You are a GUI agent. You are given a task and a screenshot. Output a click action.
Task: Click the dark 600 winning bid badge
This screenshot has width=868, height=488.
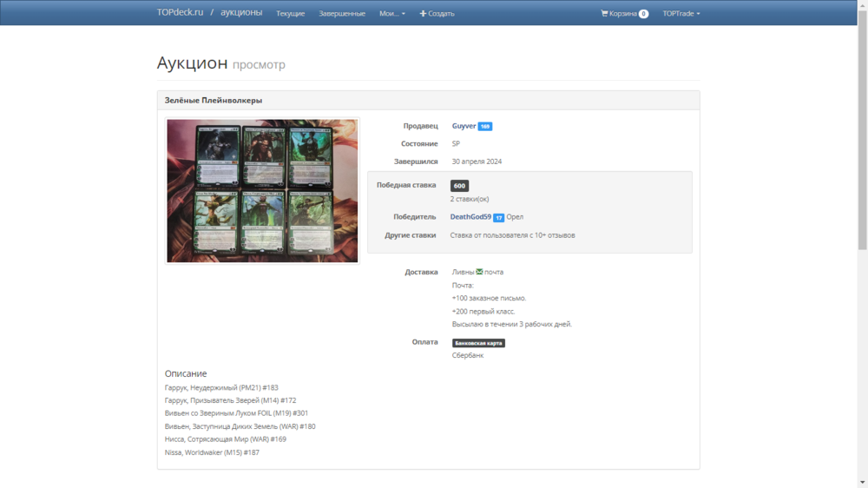pos(459,186)
